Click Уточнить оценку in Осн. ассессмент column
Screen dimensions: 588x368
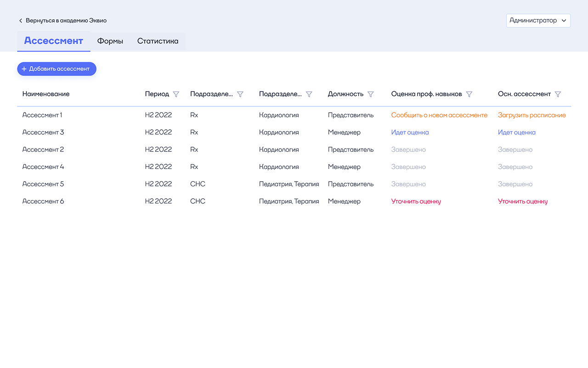tap(522, 201)
